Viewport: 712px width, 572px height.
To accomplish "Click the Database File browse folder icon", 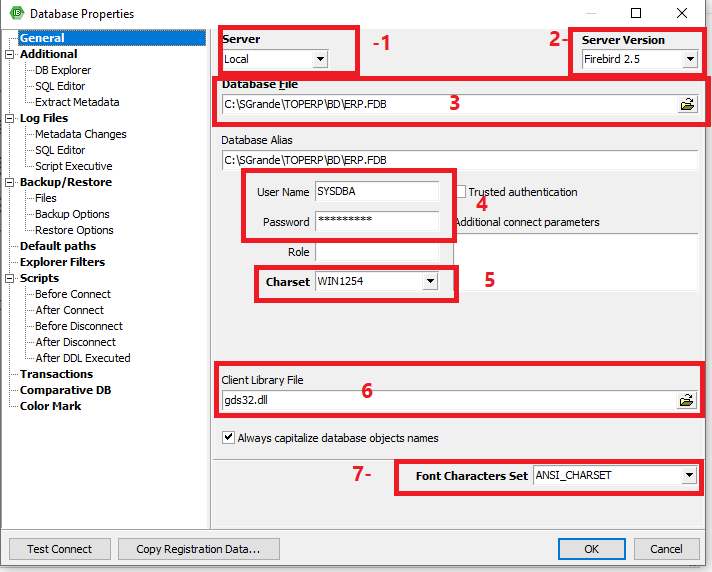I will (x=687, y=104).
